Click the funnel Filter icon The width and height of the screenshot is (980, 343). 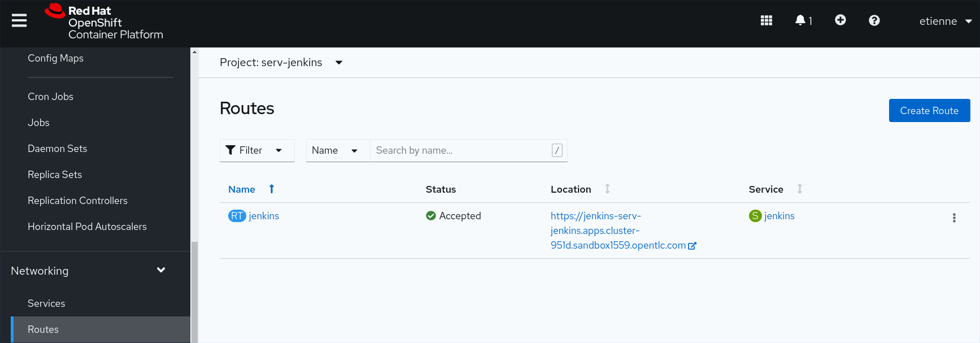[x=230, y=150]
